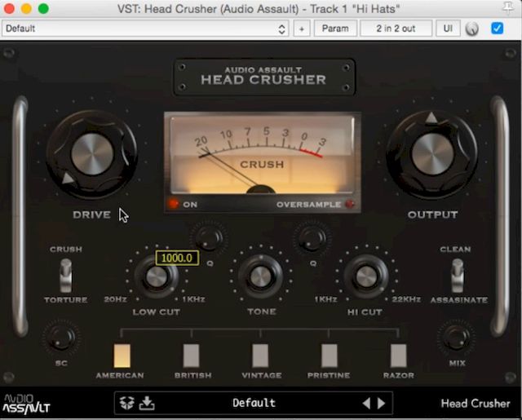
Task: Go to previous preset with left arrow
Action: pyautogui.click(x=366, y=403)
